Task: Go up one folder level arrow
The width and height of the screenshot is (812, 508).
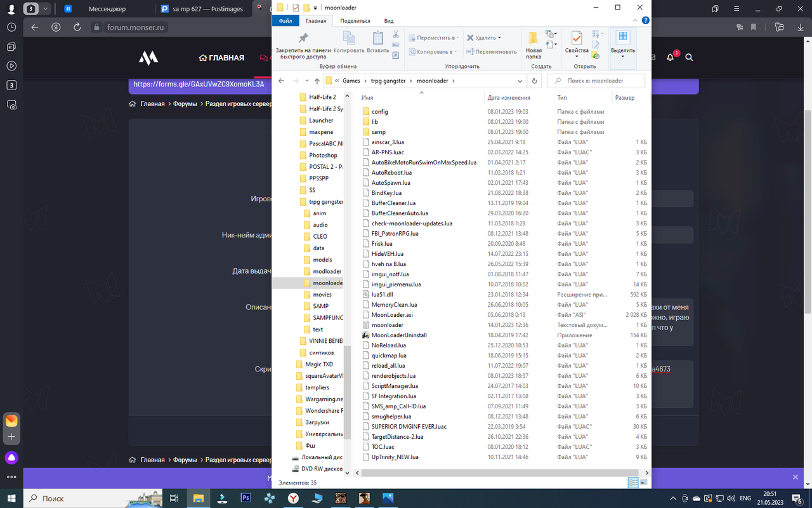Action: click(x=317, y=81)
